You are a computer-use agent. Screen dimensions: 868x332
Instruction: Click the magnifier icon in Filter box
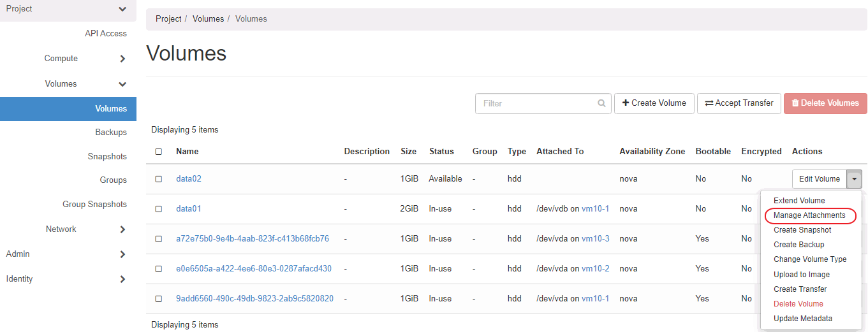pos(601,103)
